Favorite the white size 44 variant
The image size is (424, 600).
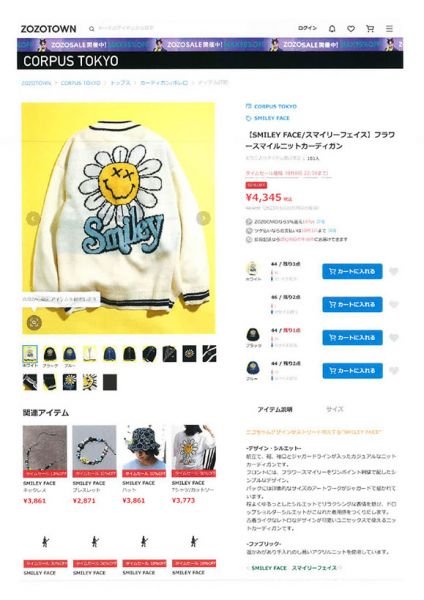[394, 271]
